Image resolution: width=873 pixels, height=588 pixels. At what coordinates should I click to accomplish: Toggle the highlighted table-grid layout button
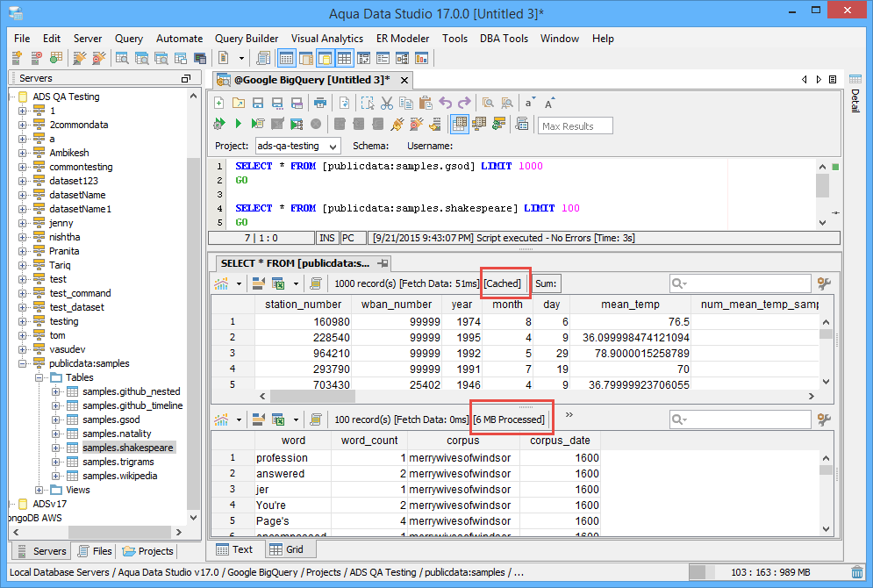point(344,58)
